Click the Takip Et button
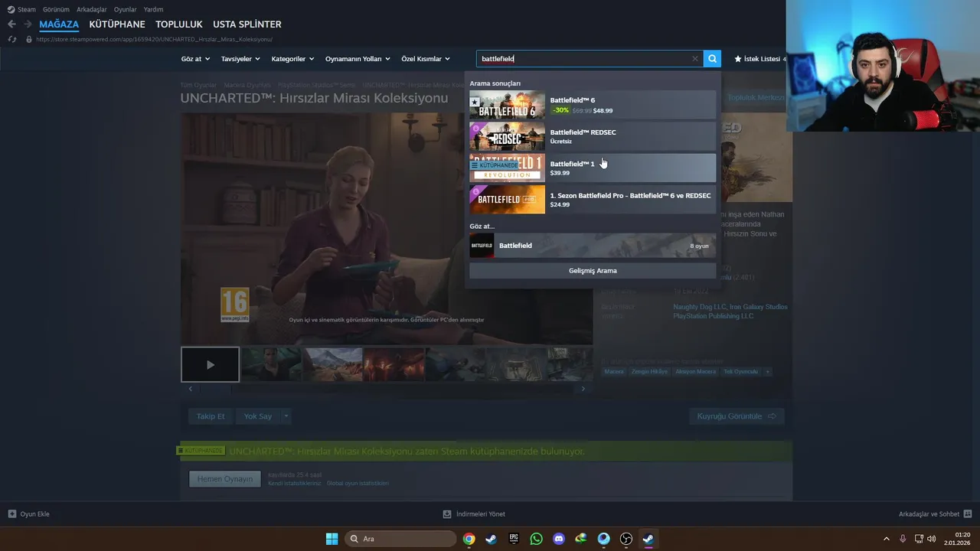 211,416
